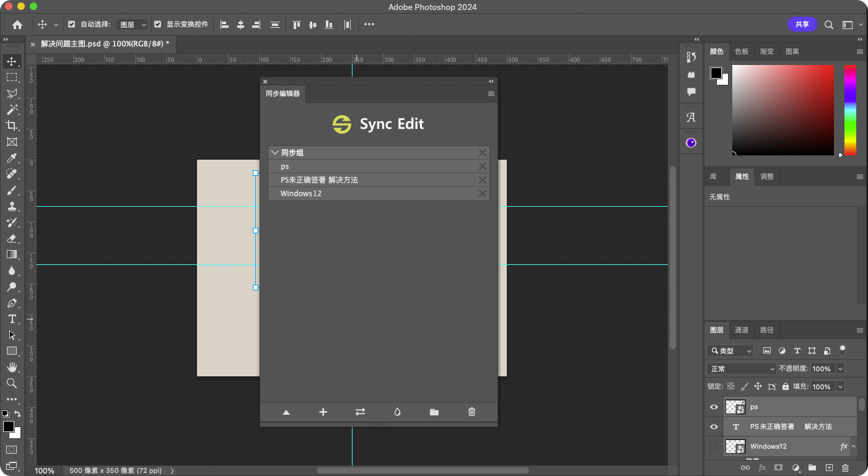868x476 pixels.
Task: Pick a color from the color picker gradient
Action: 783,110
